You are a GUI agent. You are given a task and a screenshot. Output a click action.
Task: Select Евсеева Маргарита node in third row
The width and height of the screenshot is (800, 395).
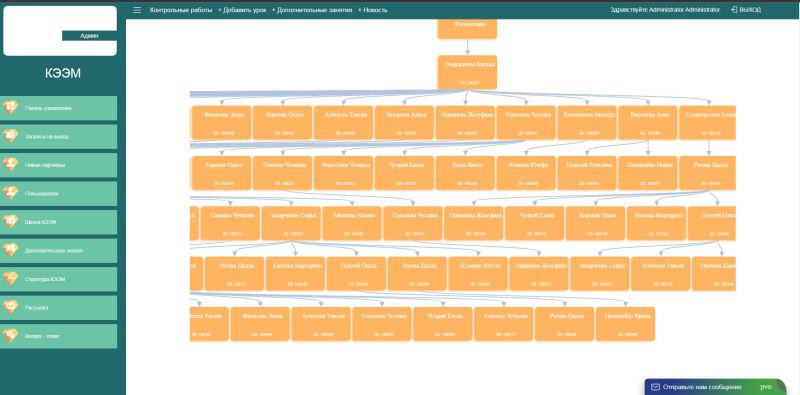click(657, 223)
